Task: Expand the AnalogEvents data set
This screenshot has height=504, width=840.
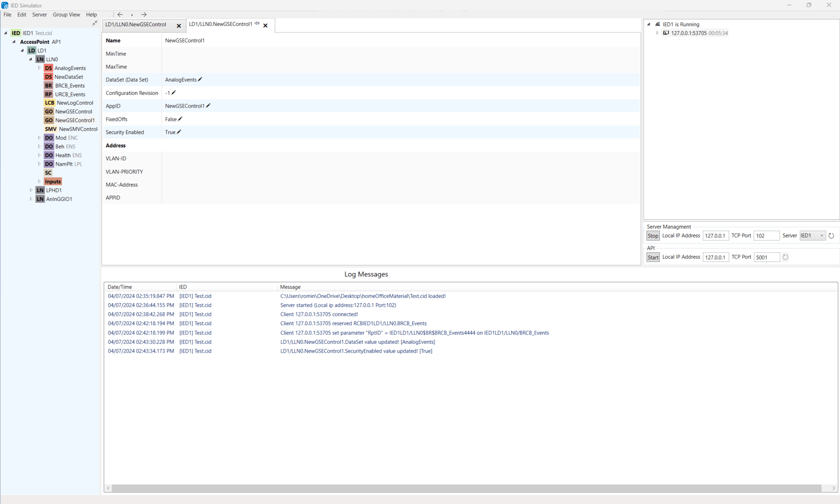Action: point(39,68)
